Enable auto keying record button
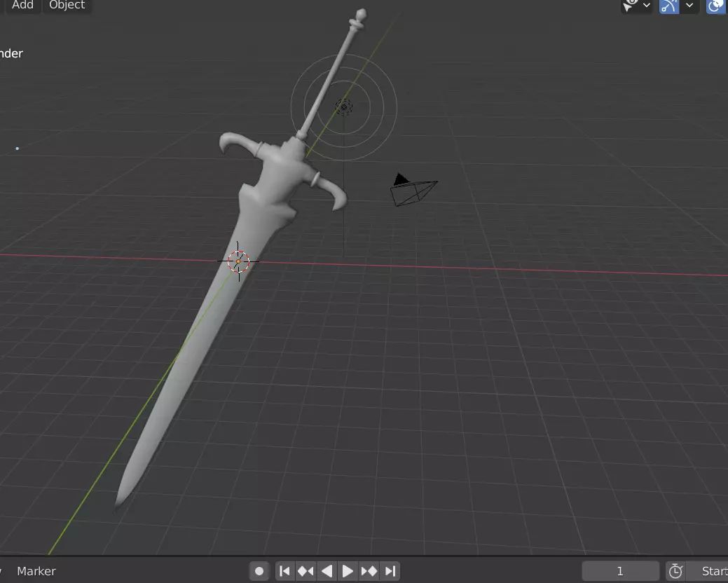Image resolution: width=728 pixels, height=583 pixels. 259,571
